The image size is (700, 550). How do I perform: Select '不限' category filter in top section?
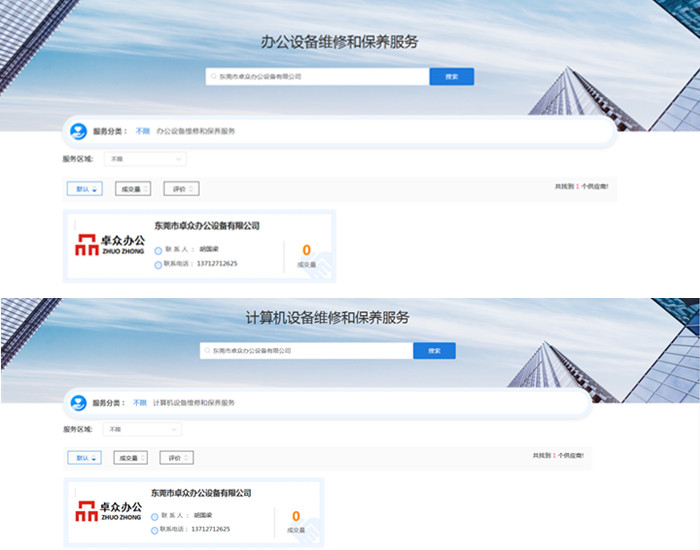pos(142,131)
